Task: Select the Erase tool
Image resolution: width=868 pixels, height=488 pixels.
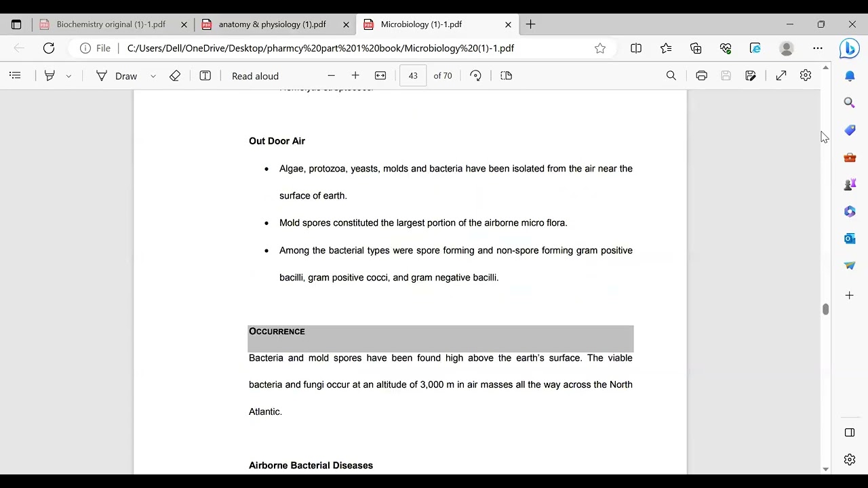Action: [x=175, y=76]
